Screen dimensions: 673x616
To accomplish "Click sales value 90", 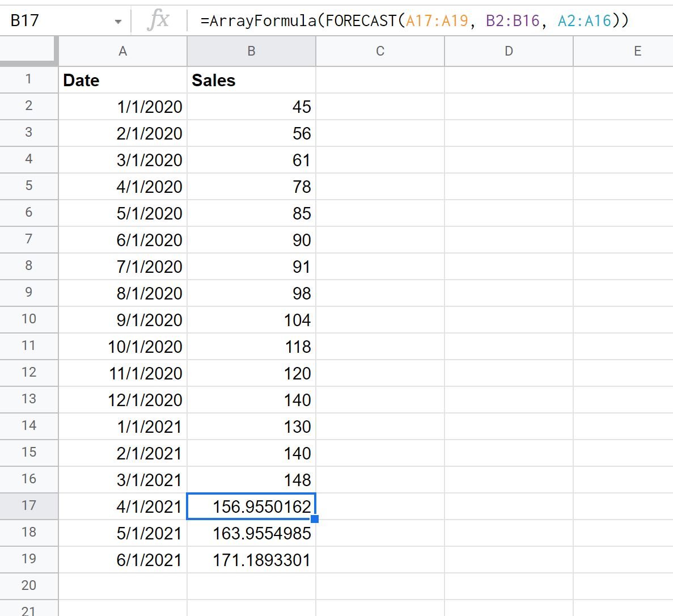I will click(x=252, y=239).
